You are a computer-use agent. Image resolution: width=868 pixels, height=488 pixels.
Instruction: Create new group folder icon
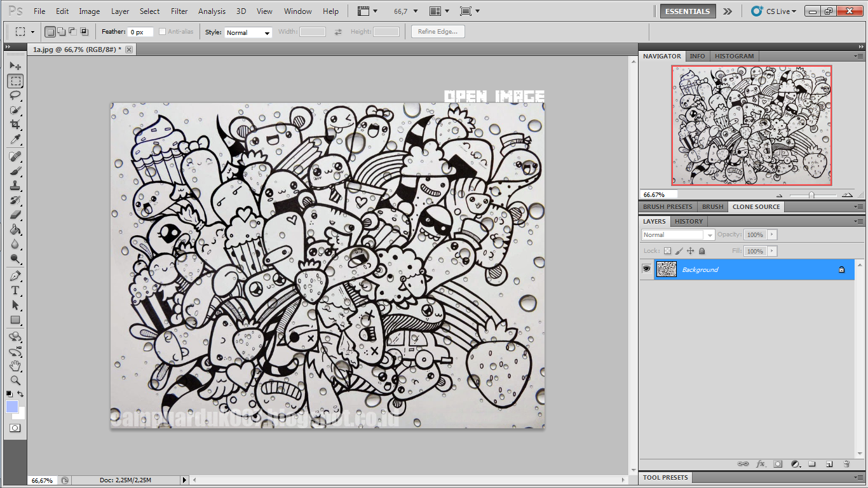coord(812,464)
